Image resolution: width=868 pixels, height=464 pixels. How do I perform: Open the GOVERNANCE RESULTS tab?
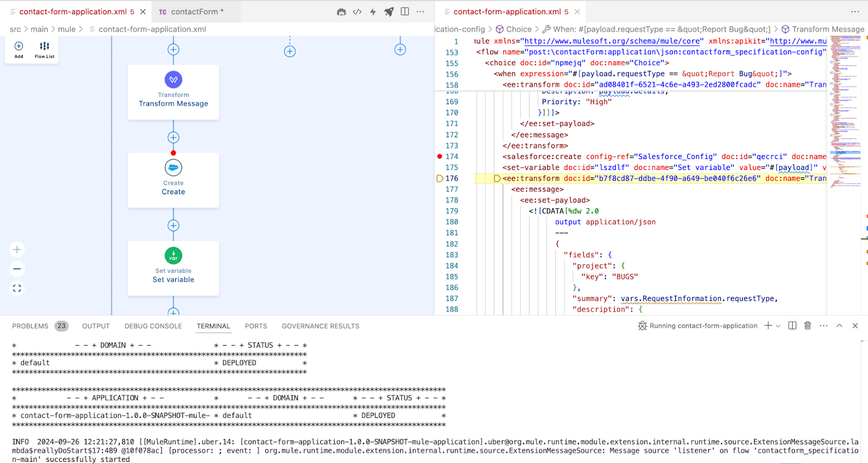tap(321, 326)
